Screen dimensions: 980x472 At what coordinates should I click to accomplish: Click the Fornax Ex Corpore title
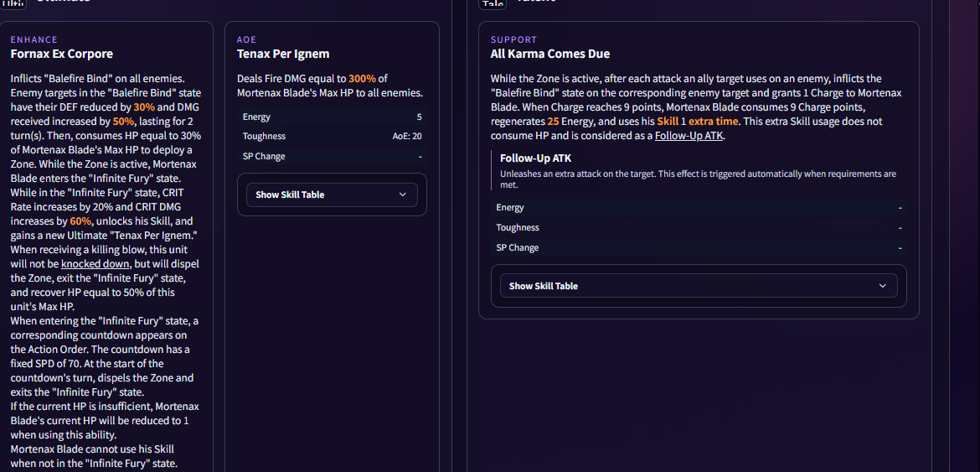(62, 54)
